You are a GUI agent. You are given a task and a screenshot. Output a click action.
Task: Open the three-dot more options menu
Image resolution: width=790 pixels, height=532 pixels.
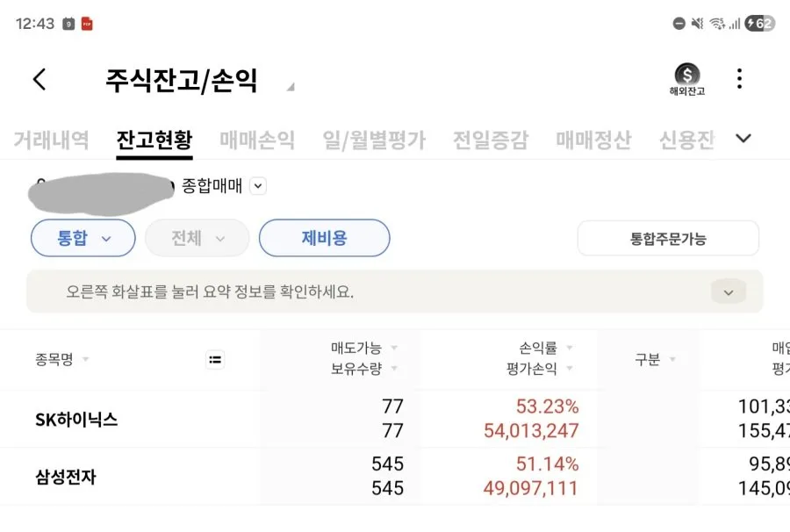coord(739,79)
